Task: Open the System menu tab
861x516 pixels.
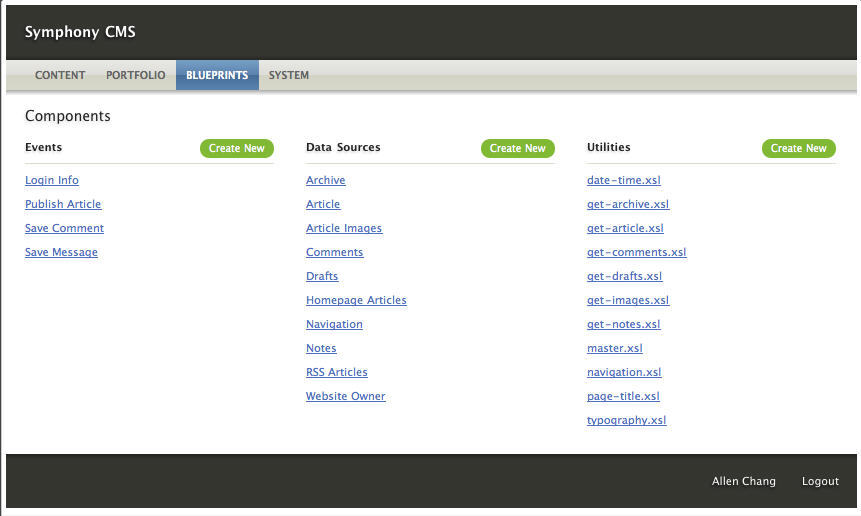Action: click(x=289, y=75)
